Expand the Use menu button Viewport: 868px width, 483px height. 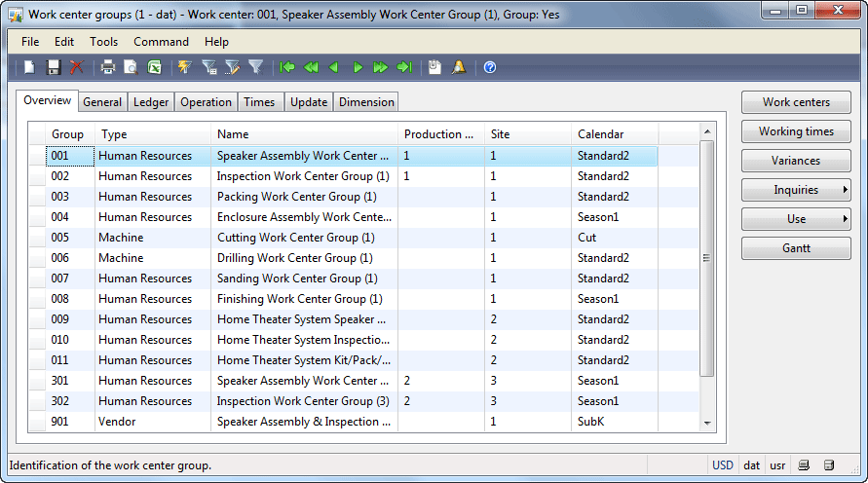(796, 219)
